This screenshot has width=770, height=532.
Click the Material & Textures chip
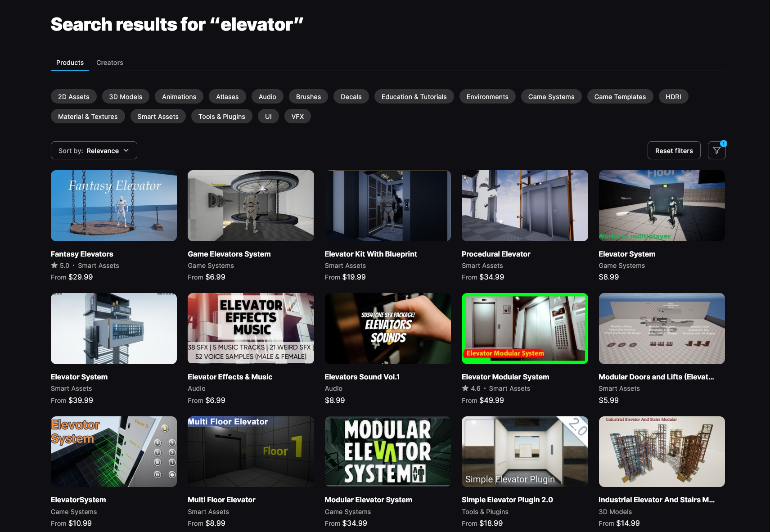click(88, 117)
